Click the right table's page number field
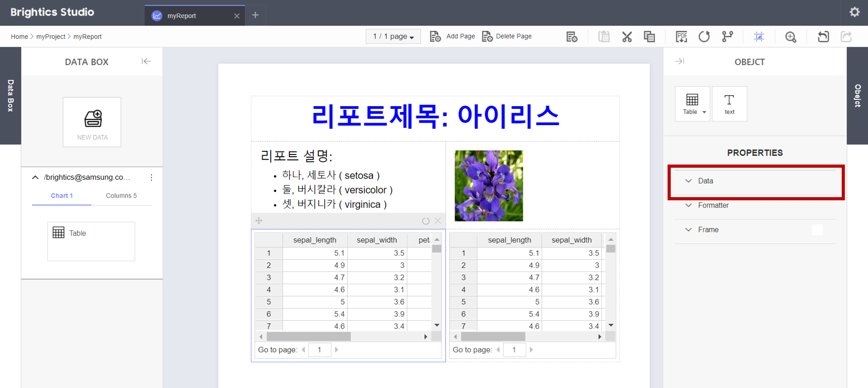 [514, 350]
